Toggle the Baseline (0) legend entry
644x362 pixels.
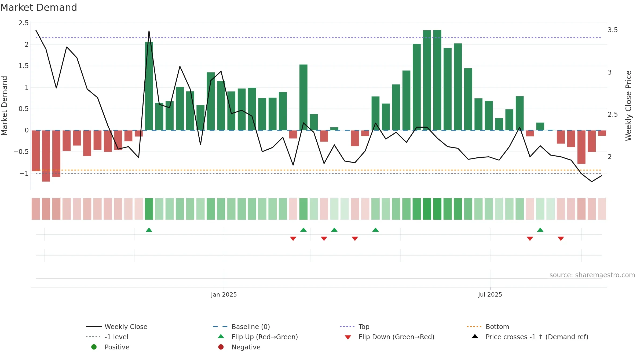241,327
